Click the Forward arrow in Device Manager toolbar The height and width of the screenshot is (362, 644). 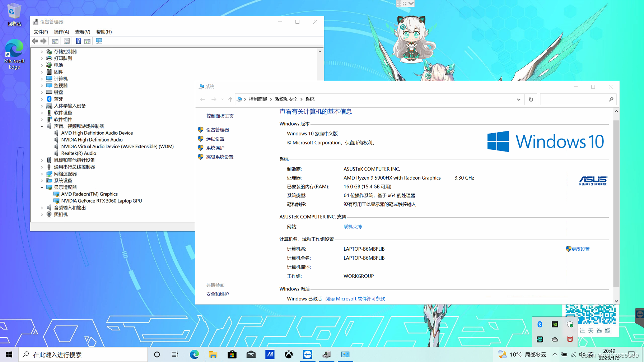(x=43, y=41)
